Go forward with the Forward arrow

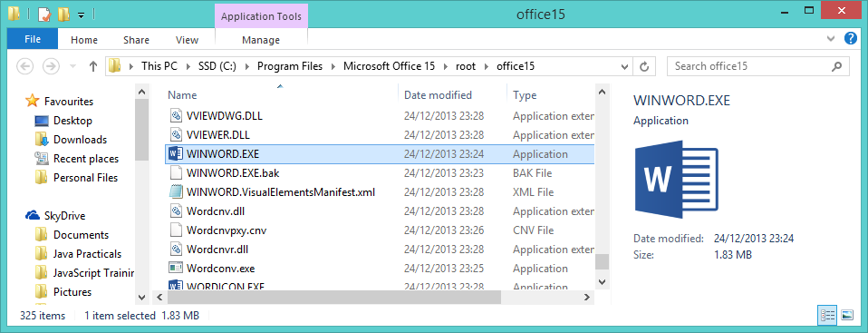point(52,66)
